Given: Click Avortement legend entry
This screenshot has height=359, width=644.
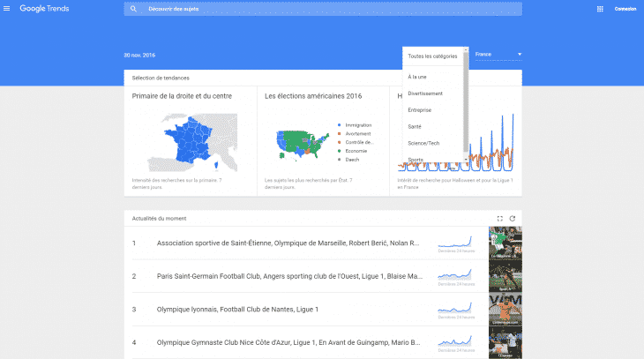Looking at the screenshot, I should (x=354, y=133).
